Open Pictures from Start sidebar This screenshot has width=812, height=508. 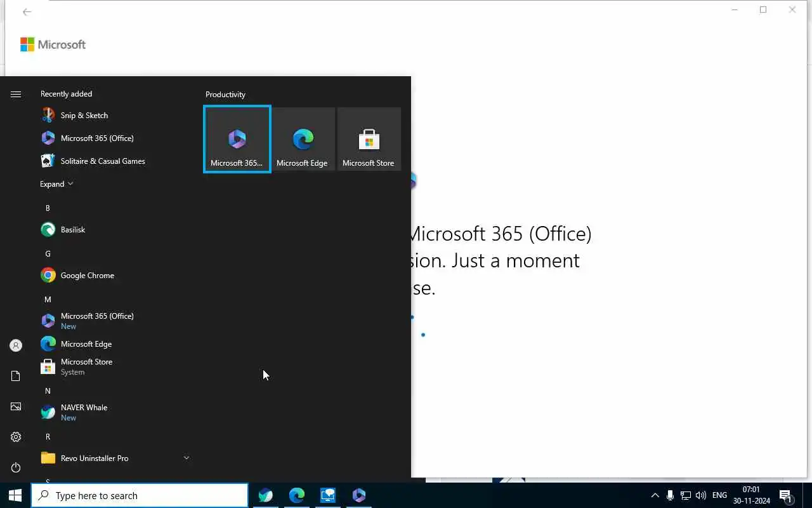coord(16,406)
